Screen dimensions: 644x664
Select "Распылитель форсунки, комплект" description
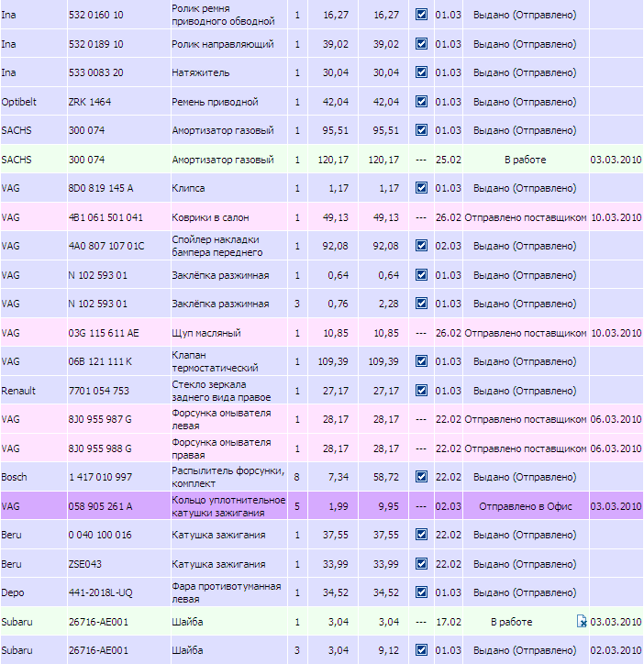[228, 477]
